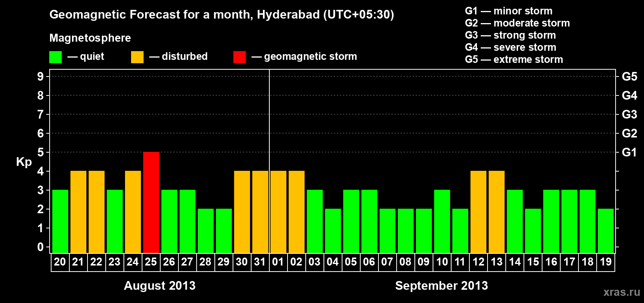Click the orange bar for August 31
This screenshot has width=644, height=303.
[260, 212]
